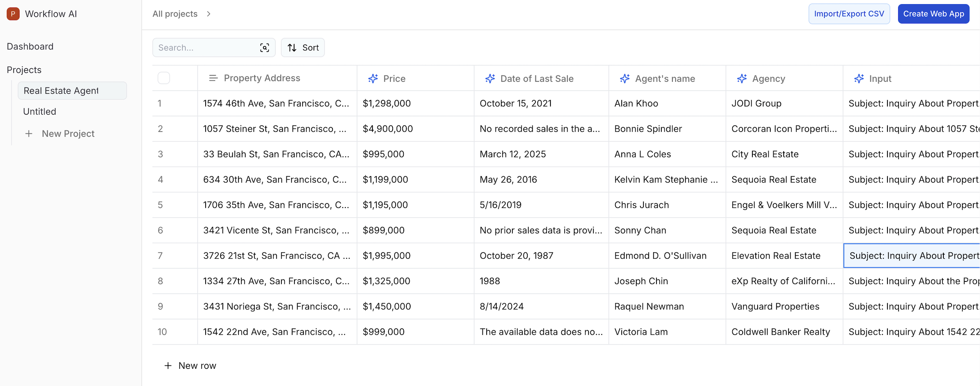The width and height of the screenshot is (980, 386).
Task: Click agency cell 'JODI Group'
Action: (x=784, y=103)
